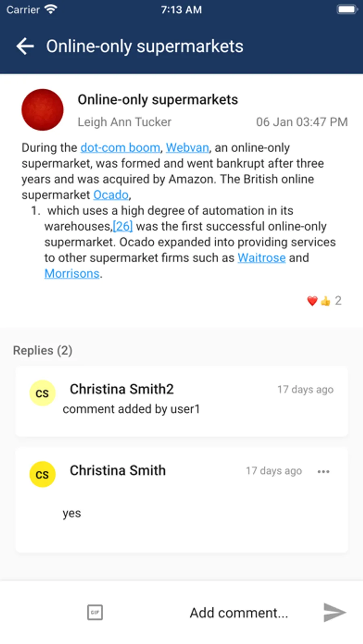The height and width of the screenshot is (644, 363).
Task: Tap the Add comment input field
Action: pyautogui.click(x=238, y=613)
